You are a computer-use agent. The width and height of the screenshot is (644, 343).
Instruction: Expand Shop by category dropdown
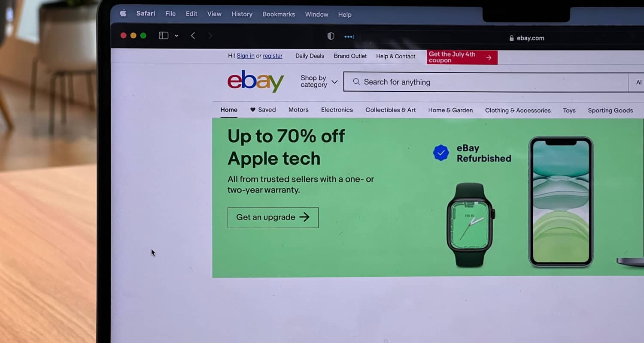click(319, 81)
